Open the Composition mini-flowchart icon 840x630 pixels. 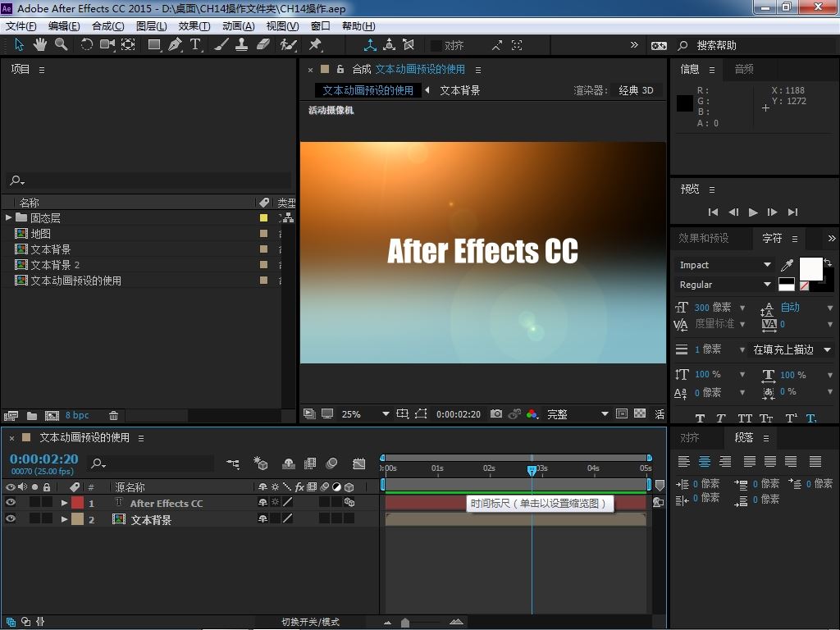tap(233, 464)
